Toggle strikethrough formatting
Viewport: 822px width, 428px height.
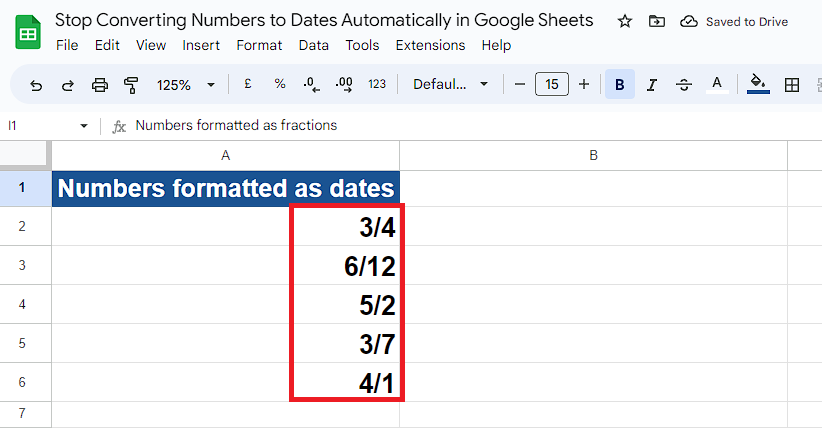point(684,84)
